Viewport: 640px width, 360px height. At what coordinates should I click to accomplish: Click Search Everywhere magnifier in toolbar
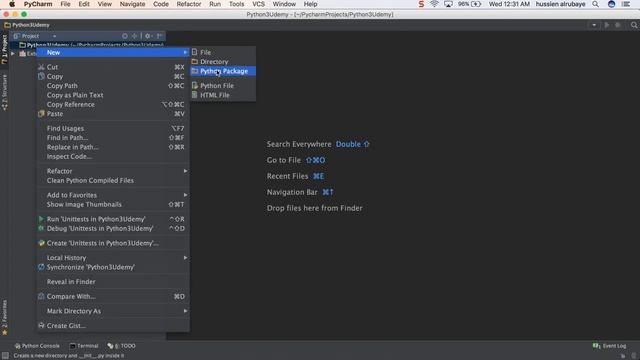634,25
